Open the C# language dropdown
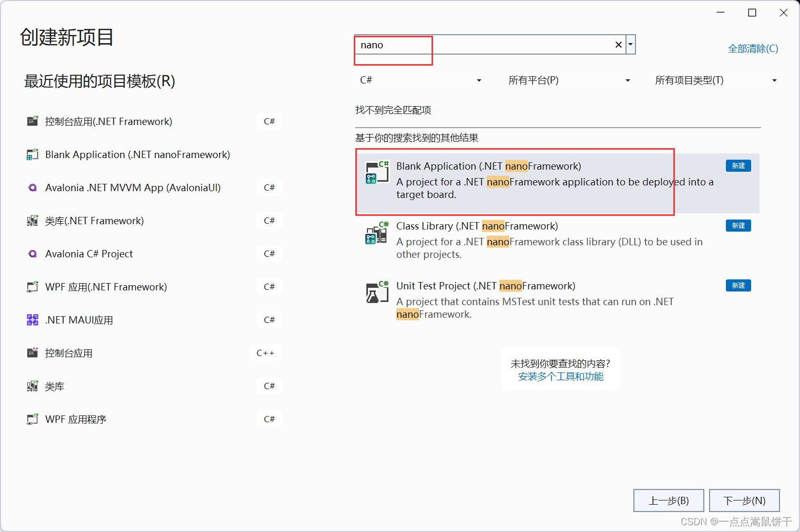 click(420, 80)
